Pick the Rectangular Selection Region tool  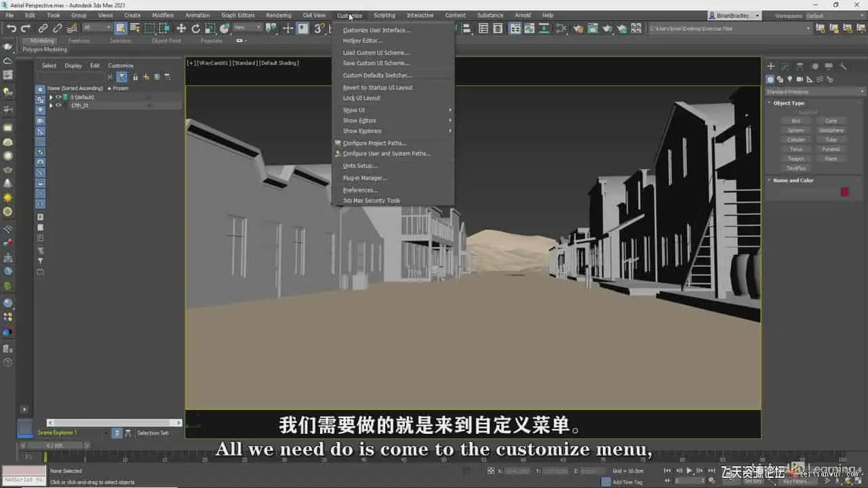[149, 28]
